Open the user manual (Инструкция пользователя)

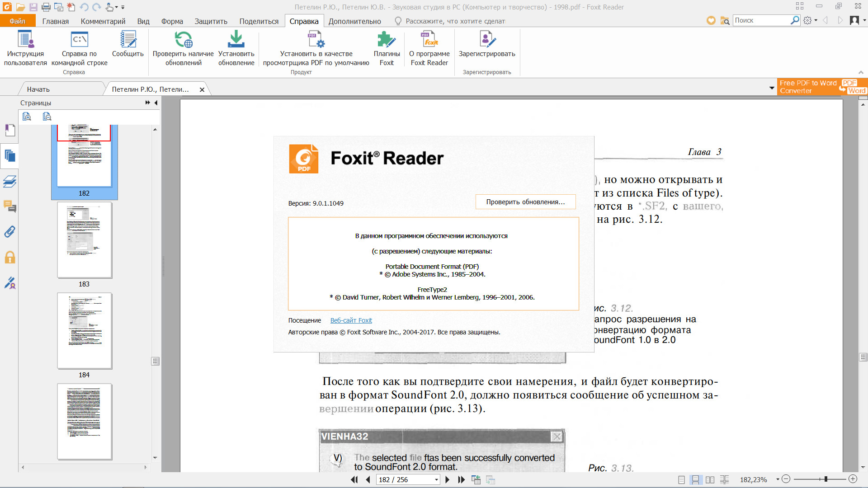25,48
